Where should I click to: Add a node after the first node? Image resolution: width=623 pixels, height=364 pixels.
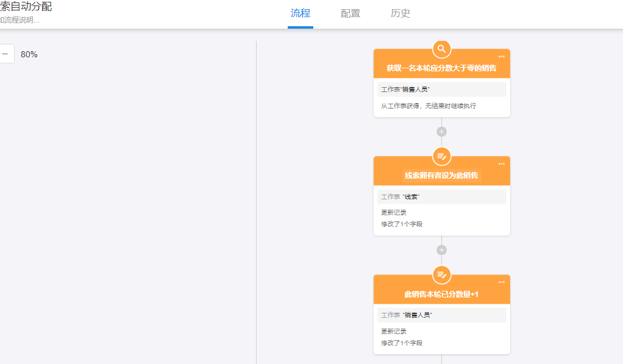[x=441, y=132]
